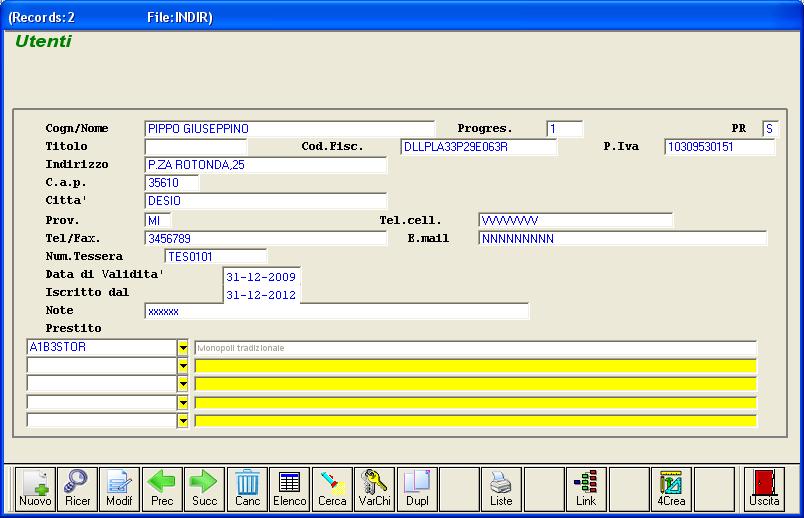Go to next record with Succ
The width and height of the screenshot is (804, 518).
205,489
